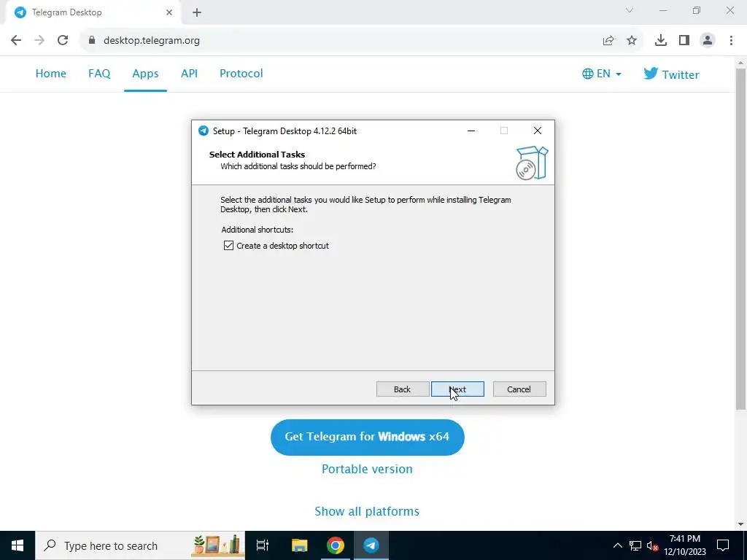The height and width of the screenshot is (560, 747).
Task: Open Chrome three-dot menu
Action: (731, 41)
